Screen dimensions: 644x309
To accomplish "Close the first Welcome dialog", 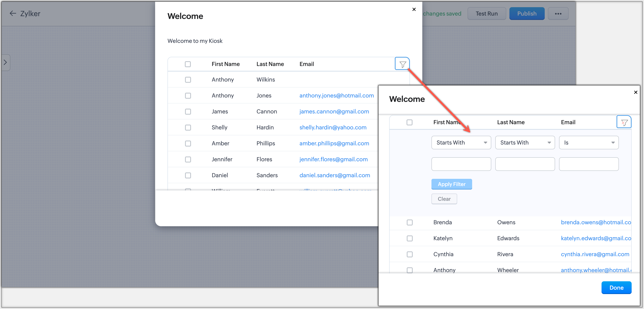I will [414, 10].
